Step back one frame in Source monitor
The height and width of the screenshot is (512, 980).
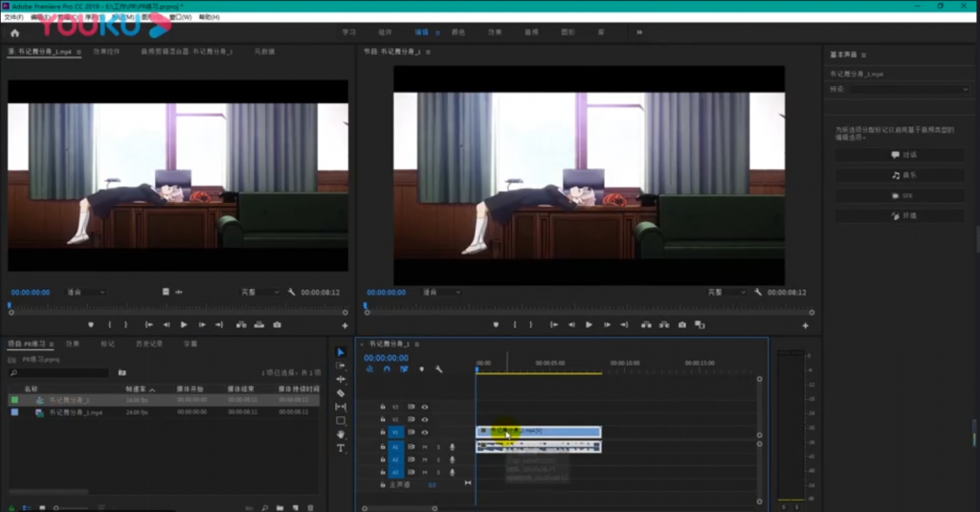tap(167, 325)
